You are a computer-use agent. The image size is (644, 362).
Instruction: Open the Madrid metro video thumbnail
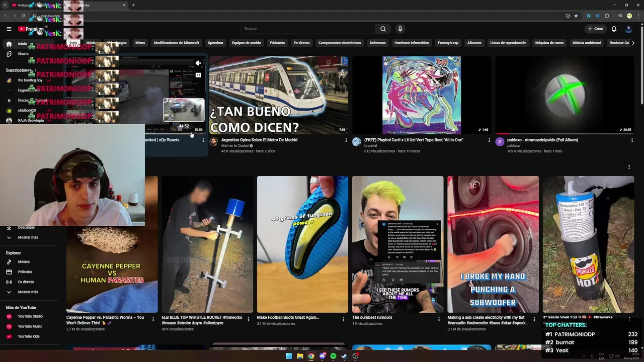pos(279,95)
